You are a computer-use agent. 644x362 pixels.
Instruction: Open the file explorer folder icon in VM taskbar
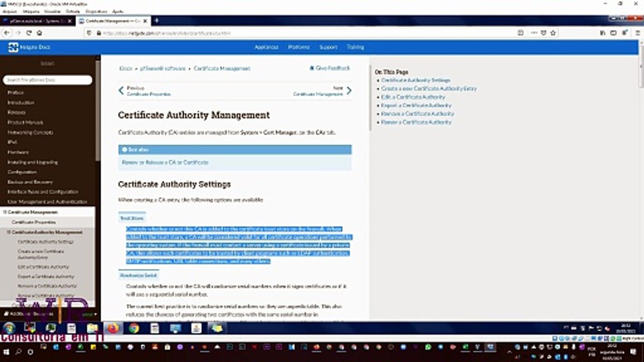click(x=92, y=328)
